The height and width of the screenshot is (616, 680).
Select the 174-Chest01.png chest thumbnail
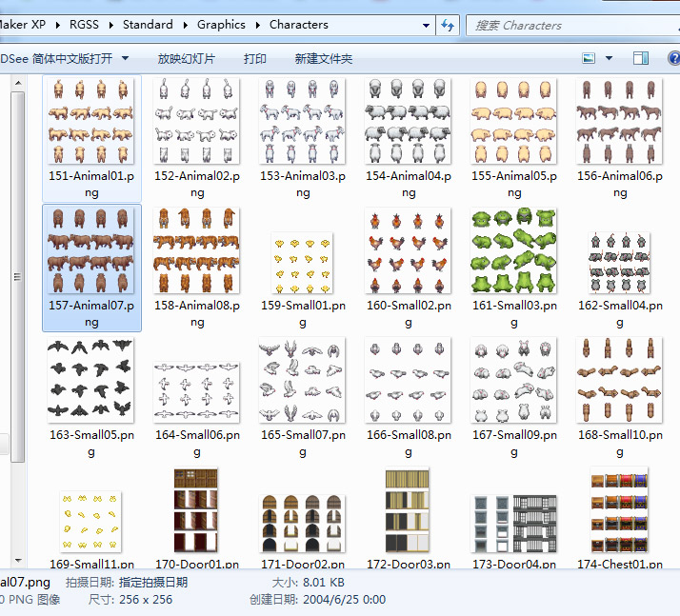[619, 509]
